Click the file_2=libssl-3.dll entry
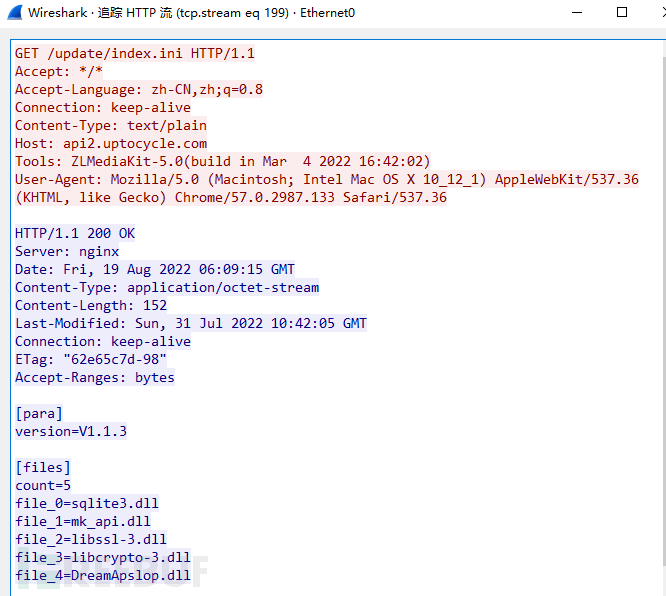 (x=91, y=540)
